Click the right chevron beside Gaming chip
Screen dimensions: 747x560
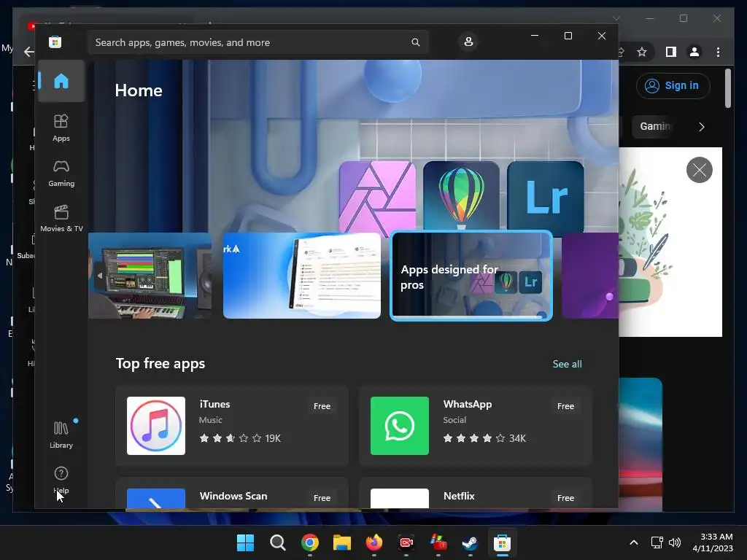point(701,127)
